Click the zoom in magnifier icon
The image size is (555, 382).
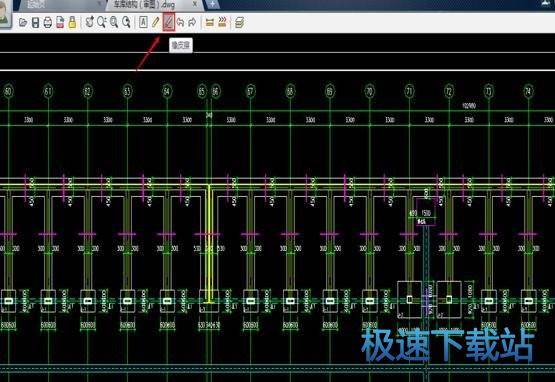(114, 22)
